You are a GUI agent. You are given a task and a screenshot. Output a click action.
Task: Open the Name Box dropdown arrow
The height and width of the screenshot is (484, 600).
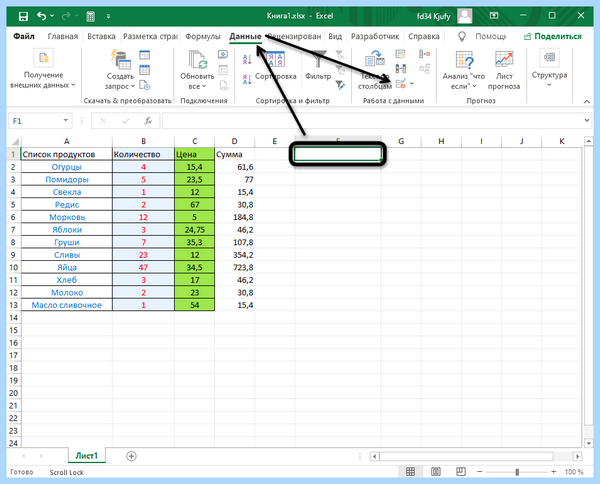(x=66, y=121)
